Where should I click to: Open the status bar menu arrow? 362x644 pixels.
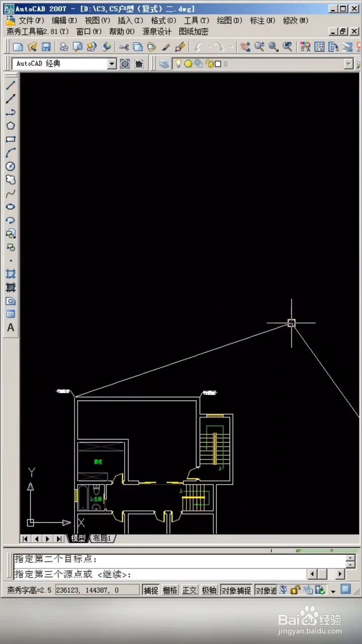tap(333, 591)
